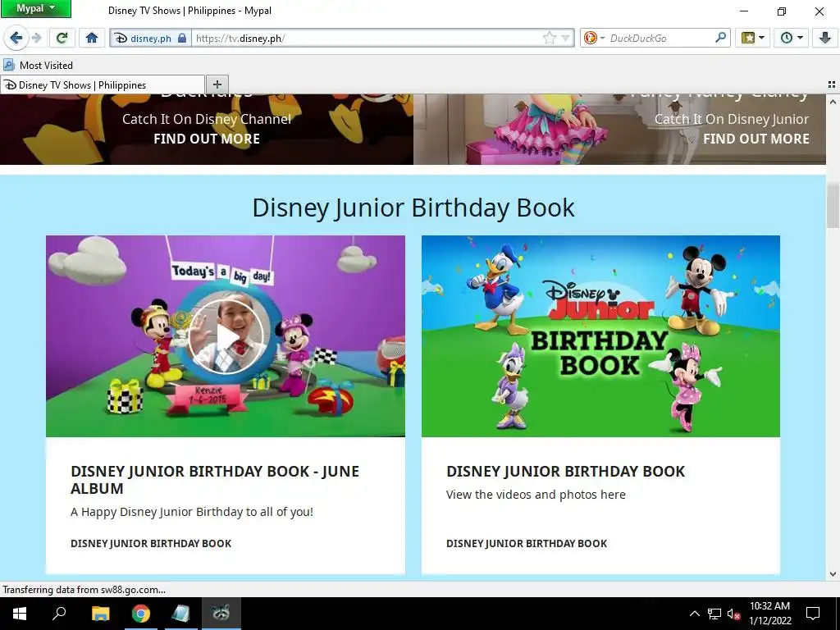Click the tv.disney.ph URL address field
The image size is (840, 630).
pyautogui.click(x=367, y=38)
